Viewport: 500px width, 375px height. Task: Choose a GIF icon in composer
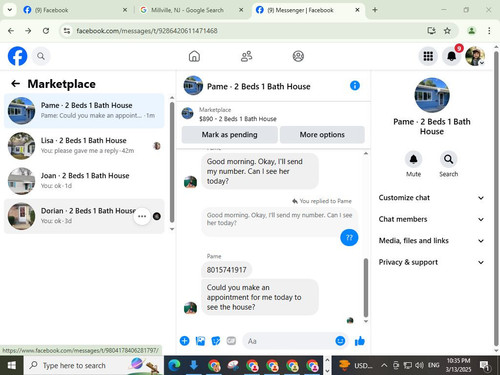231,341
